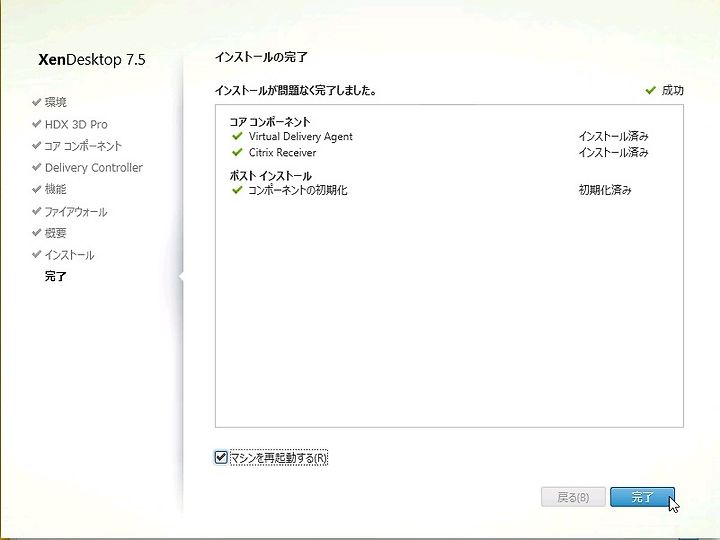
Task: Select the 概要 sidebar step
Action: point(56,233)
